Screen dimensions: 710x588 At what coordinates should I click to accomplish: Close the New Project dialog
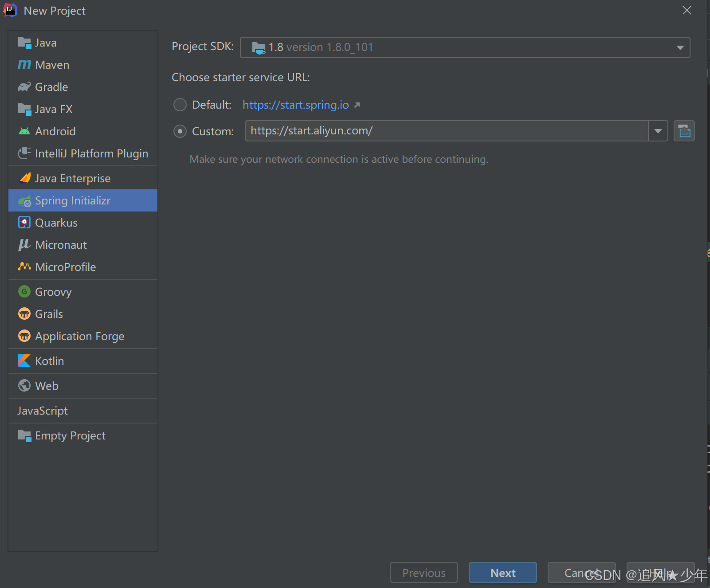pos(687,10)
